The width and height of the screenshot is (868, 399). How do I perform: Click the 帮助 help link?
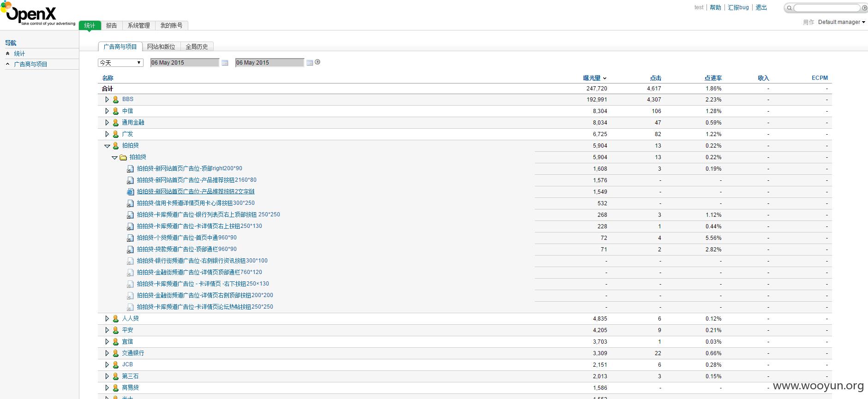point(715,7)
